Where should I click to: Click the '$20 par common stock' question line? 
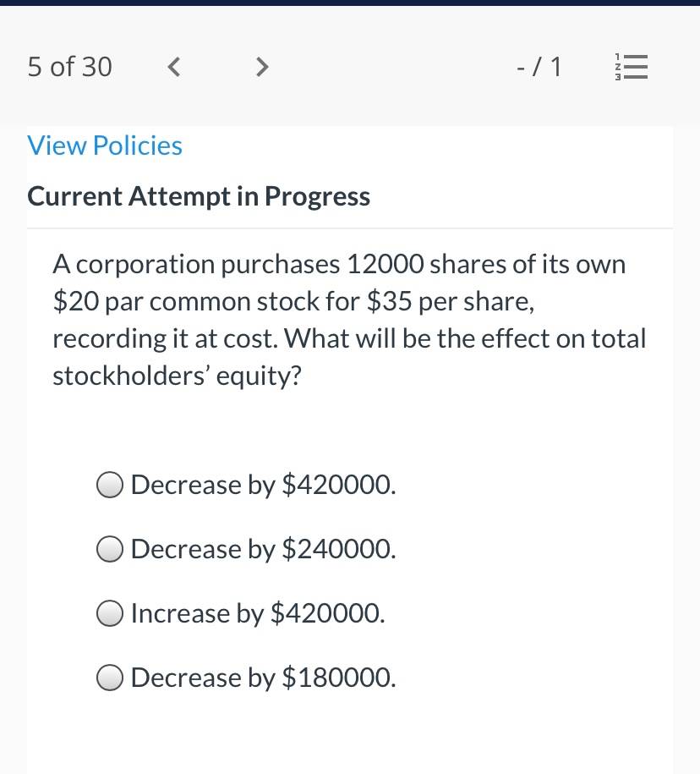293,302
